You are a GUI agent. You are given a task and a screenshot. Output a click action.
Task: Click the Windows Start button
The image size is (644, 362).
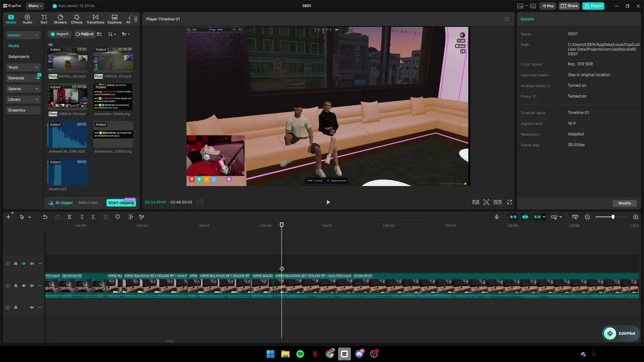(270, 354)
